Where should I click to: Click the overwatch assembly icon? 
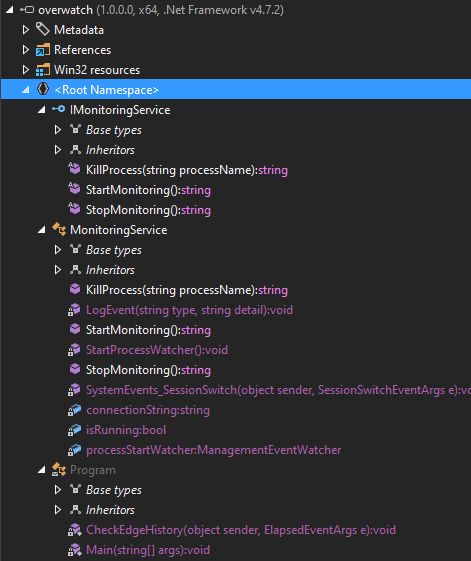(27, 10)
